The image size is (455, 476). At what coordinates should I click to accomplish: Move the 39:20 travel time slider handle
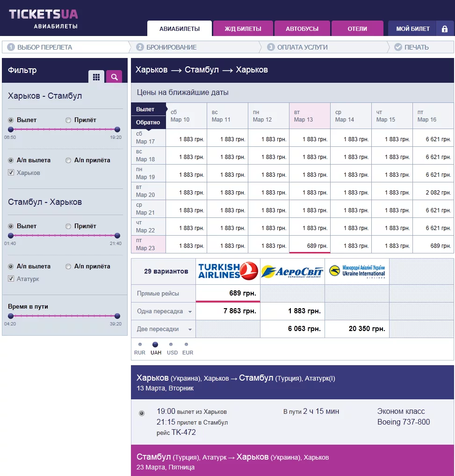pos(117,316)
